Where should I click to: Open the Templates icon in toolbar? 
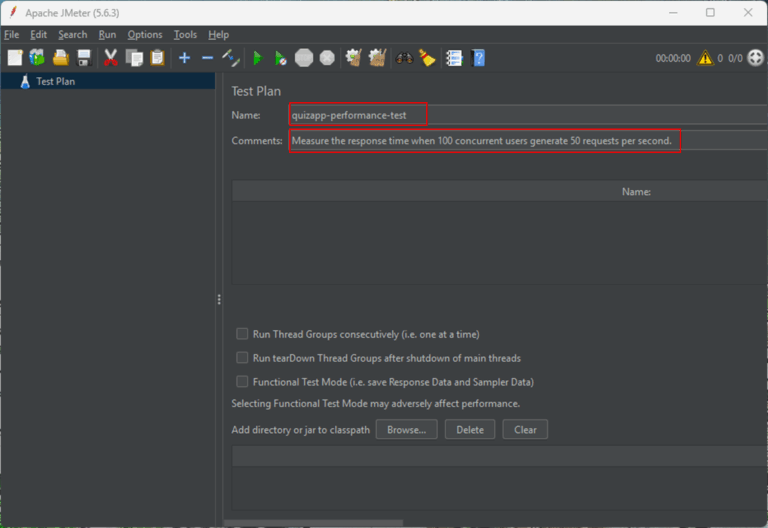pos(37,58)
